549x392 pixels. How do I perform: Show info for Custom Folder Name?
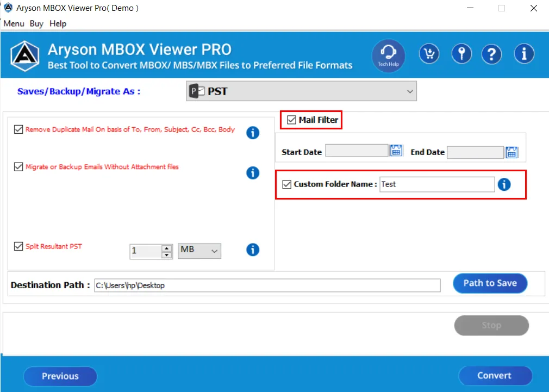click(504, 184)
